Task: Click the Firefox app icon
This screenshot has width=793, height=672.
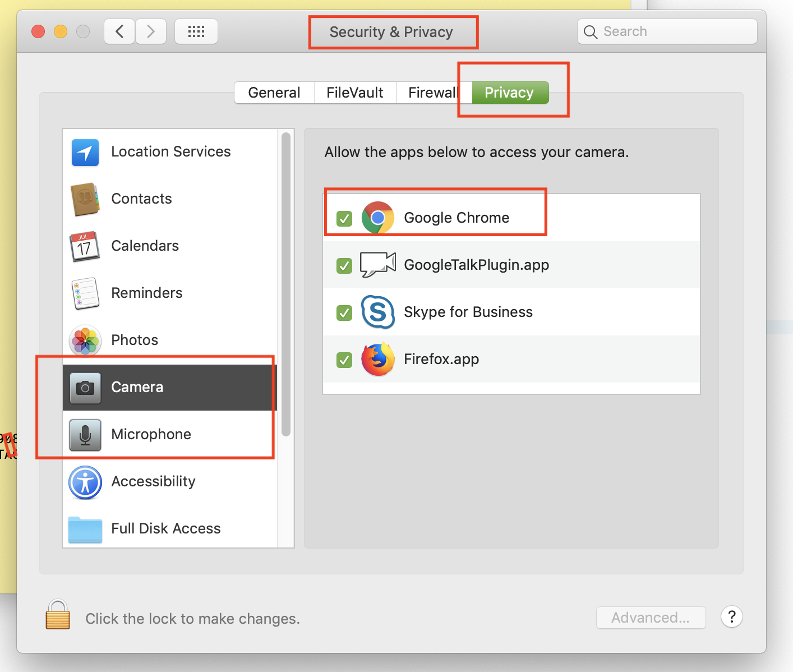Action: pos(378,359)
